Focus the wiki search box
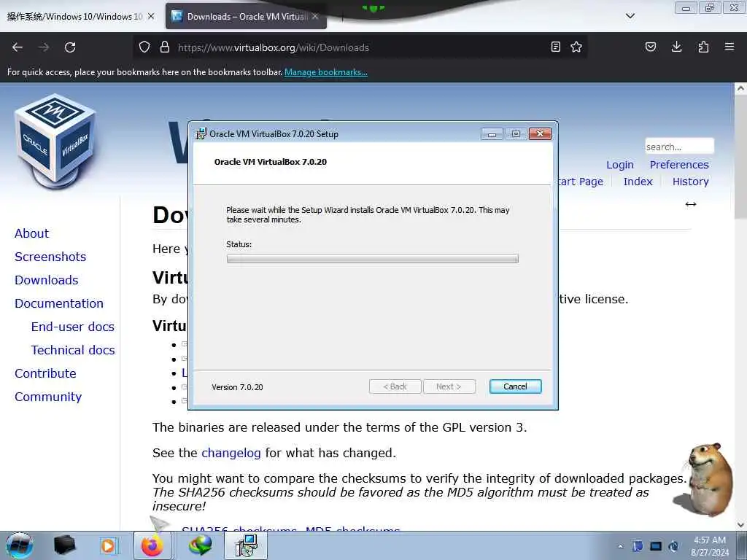This screenshot has width=747, height=560. pos(679,146)
